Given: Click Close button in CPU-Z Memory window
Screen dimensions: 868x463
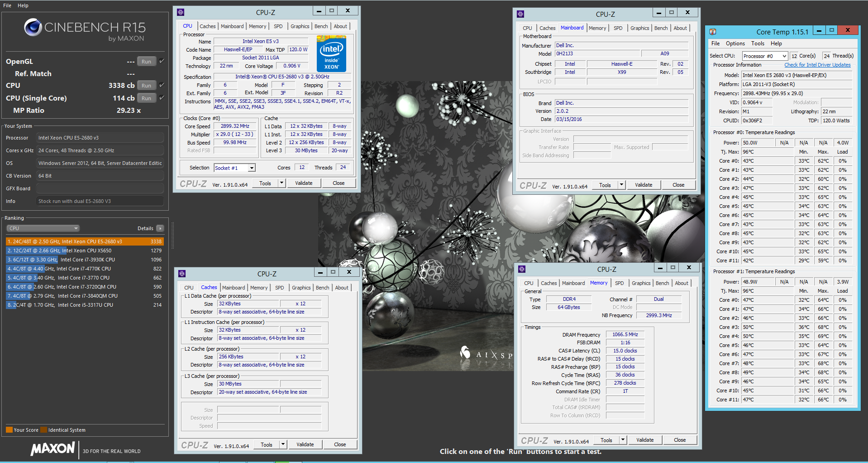Looking at the screenshot, I should tap(680, 440).
